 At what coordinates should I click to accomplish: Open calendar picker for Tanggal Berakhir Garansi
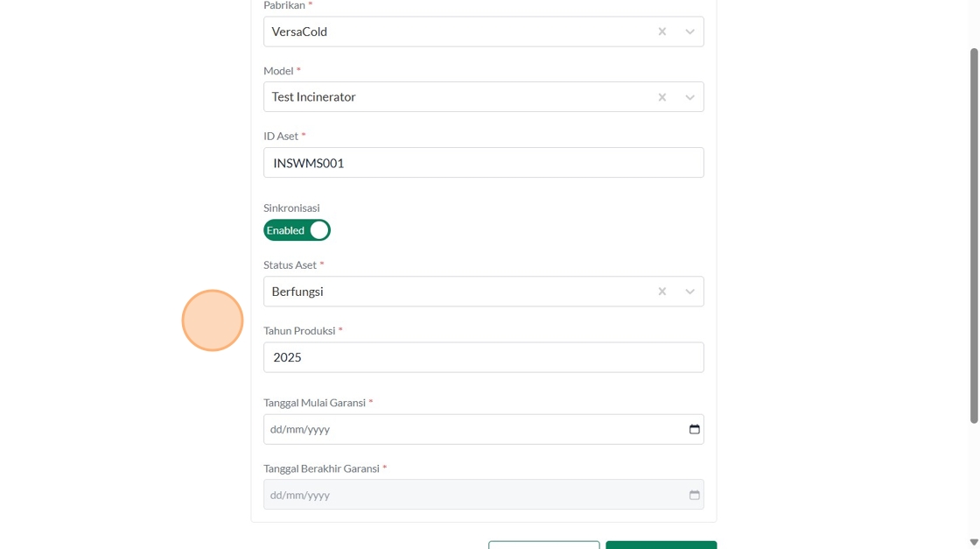pyautogui.click(x=695, y=495)
